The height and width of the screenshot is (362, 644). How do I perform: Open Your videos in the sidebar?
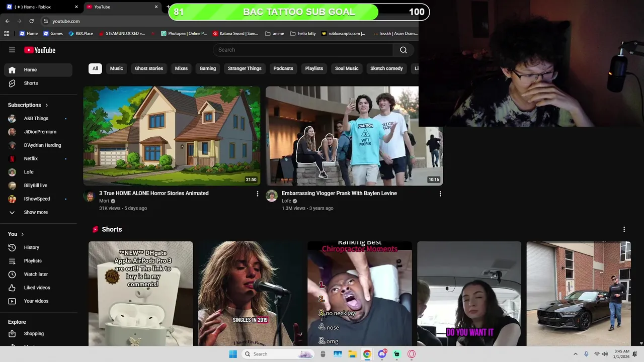coord(38,301)
